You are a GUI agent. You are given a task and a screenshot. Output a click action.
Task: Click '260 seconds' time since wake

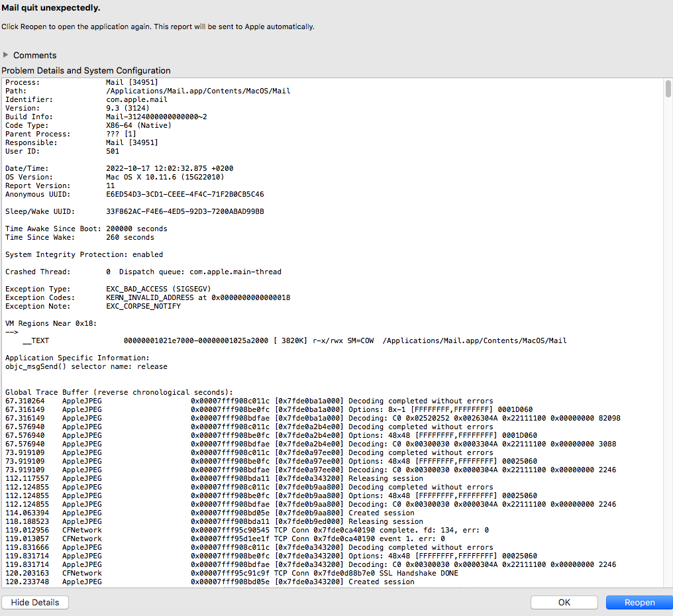click(x=130, y=237)
